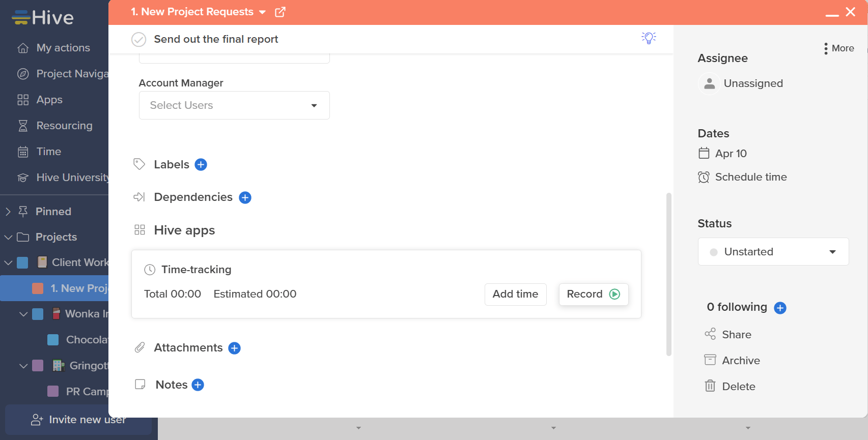Click the Notes sticky note icon

coord(140,385)
